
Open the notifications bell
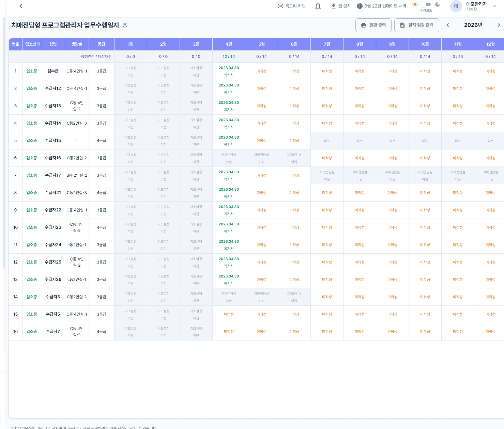pos(318,6)
